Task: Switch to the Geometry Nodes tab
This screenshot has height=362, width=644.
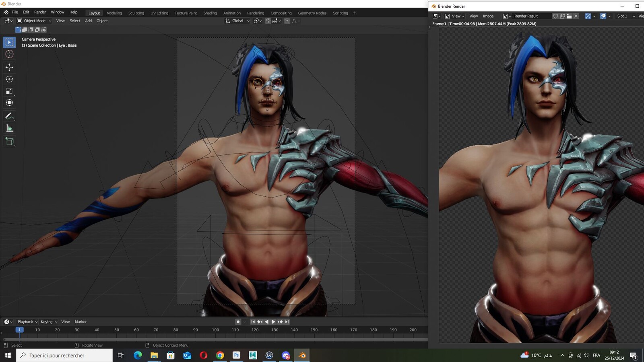Action: [312, 13]
